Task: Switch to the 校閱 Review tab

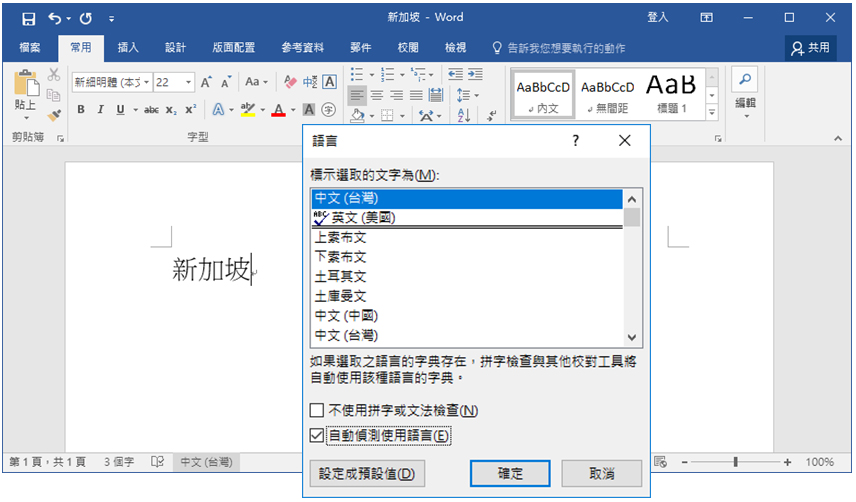Action: (408, 47)
